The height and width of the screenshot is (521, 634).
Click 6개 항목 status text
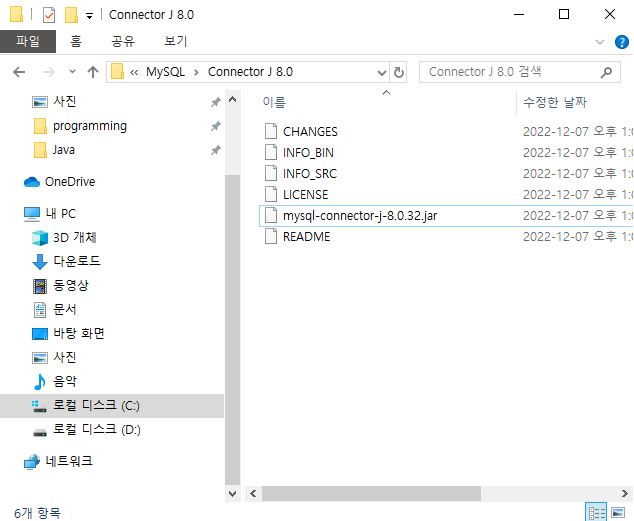pyautogui.click(x=37, y=513)
